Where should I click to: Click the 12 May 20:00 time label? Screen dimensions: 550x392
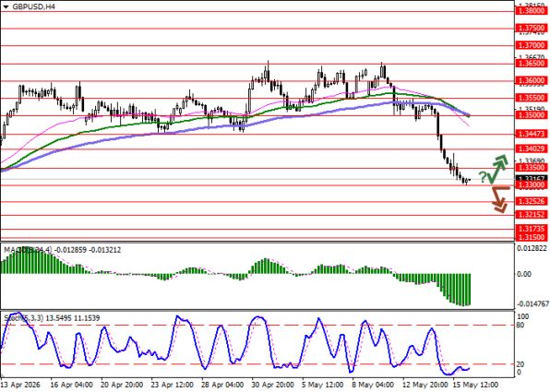(x=425, y=385)
